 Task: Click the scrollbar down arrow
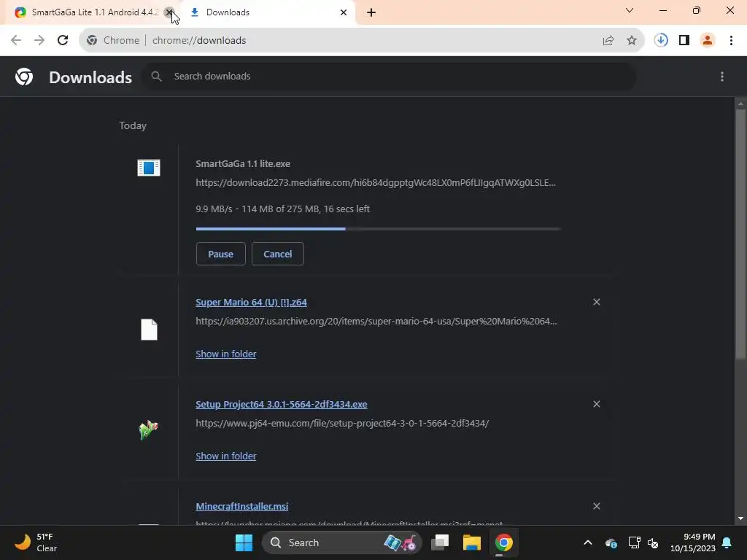pyautogui.click(x=740, y=518)
